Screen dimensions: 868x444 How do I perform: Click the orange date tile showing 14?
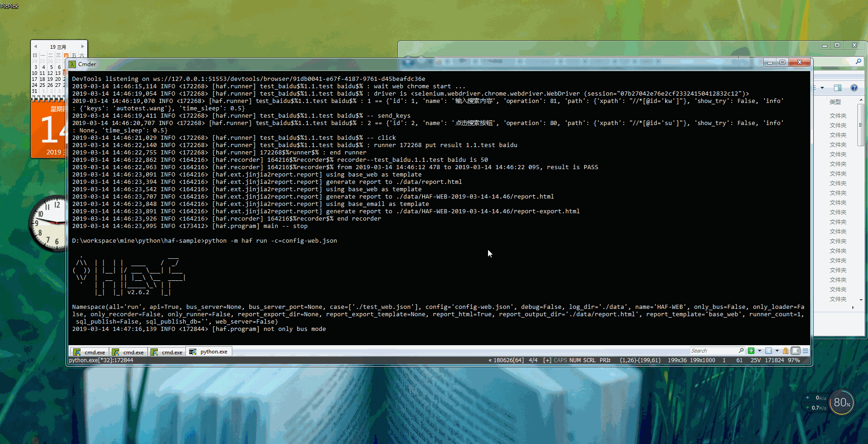tap(49, 129)
